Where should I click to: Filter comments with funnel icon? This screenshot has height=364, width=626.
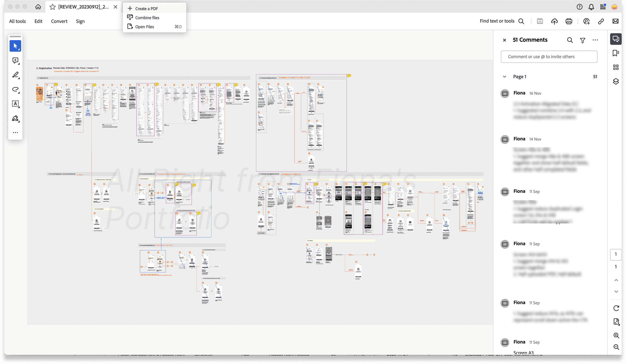582,40
